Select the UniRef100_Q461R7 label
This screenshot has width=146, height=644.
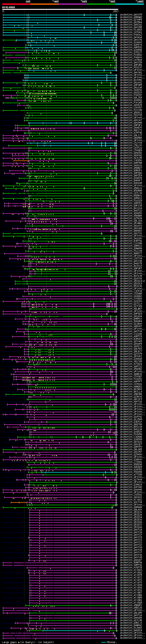click(131, 560)
